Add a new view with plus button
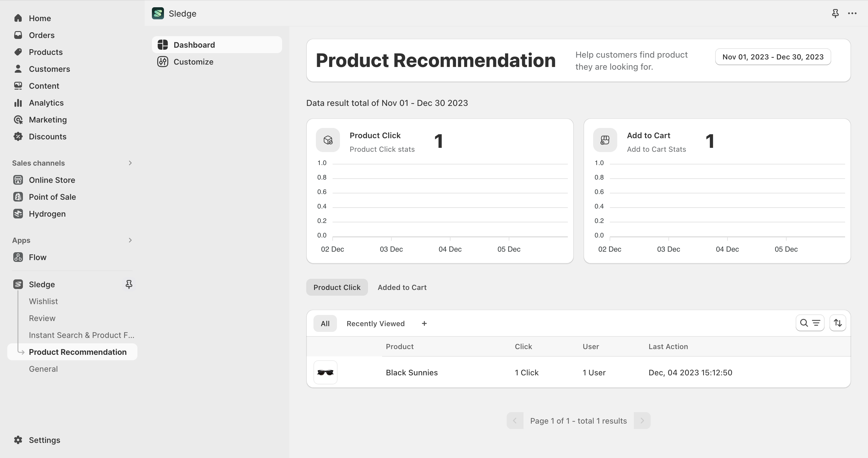 click(x=424, y=323)
